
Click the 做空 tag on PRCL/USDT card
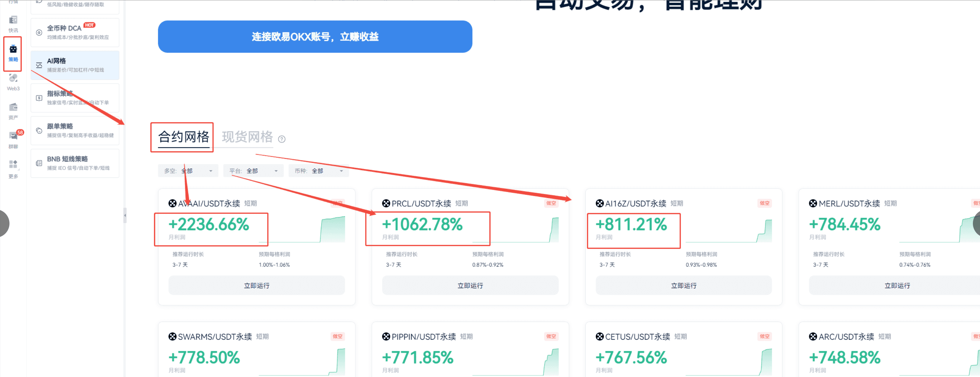pyautogui.click(x=551, y=203)
